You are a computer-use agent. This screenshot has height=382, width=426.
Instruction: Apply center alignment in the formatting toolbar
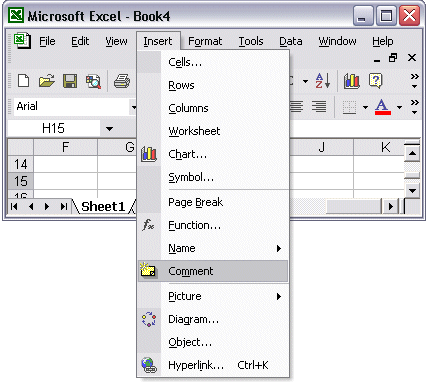[296, 107]
